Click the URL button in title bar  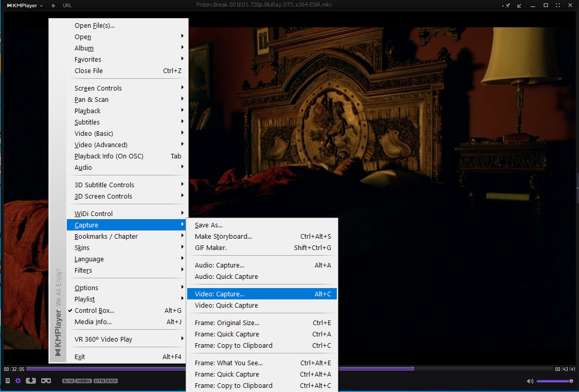[67, 6]
